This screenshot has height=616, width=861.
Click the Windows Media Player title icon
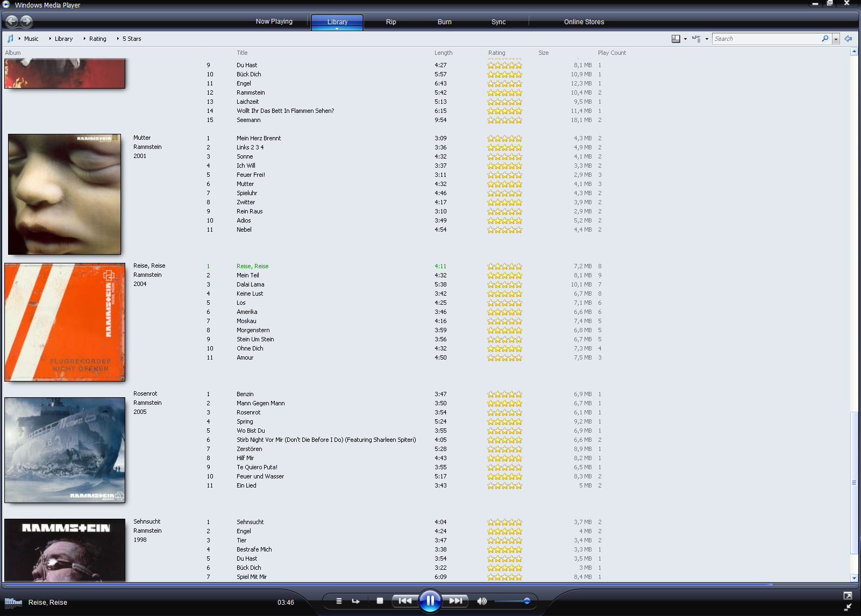click(x=6, y=4)
